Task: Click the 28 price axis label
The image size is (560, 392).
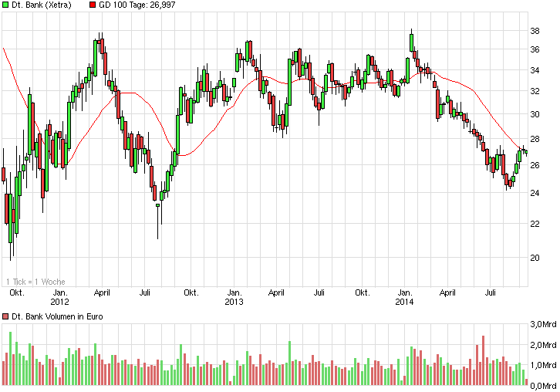Action: pyautogui.click(x=535, y=139)
